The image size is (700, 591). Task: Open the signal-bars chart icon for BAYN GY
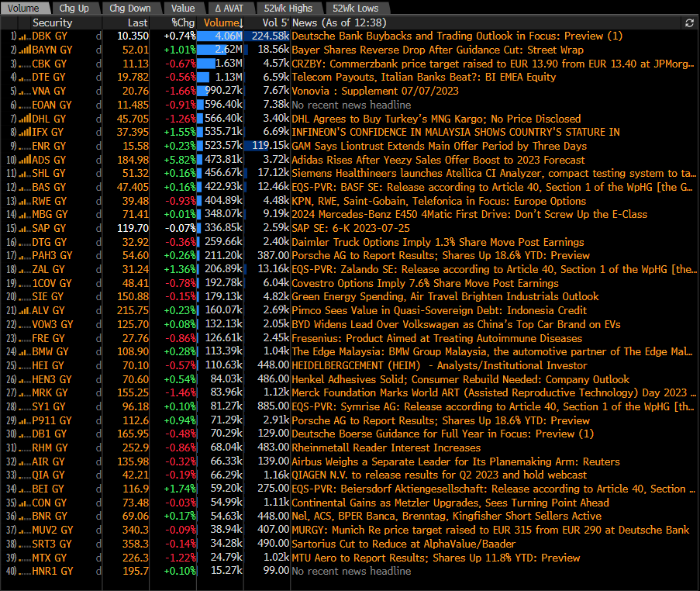(x=25, y=50)
